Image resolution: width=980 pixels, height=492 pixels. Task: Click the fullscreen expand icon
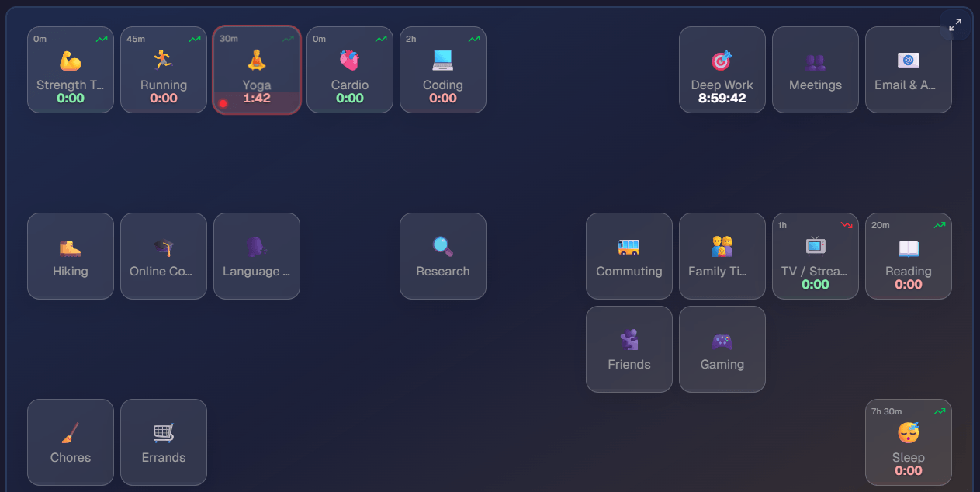click(x=955, y=25)
